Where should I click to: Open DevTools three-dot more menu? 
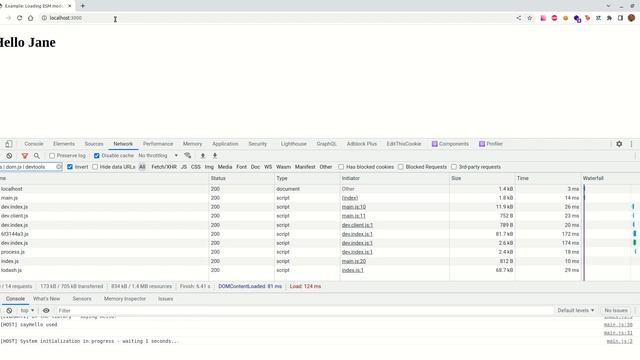tap(631, 144)
